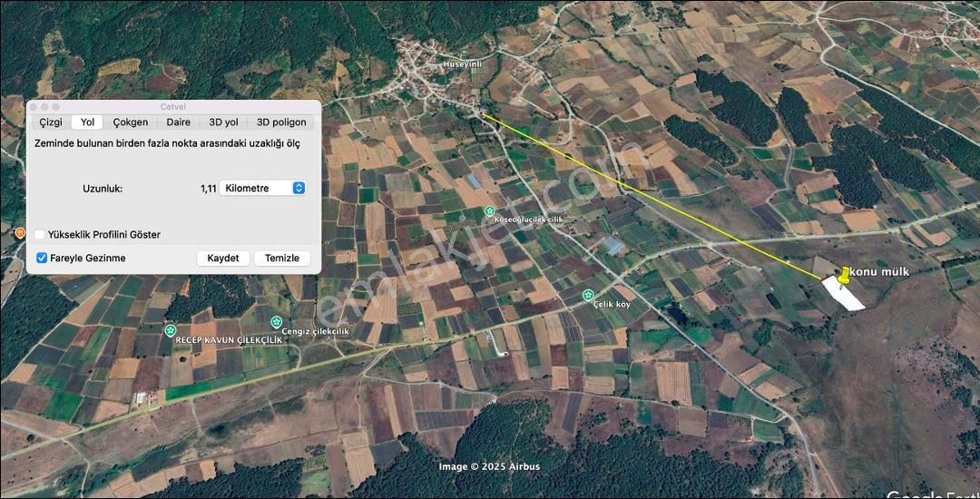Open the Daire tab
Screen dimensions: 980x499
pos(178,122)
